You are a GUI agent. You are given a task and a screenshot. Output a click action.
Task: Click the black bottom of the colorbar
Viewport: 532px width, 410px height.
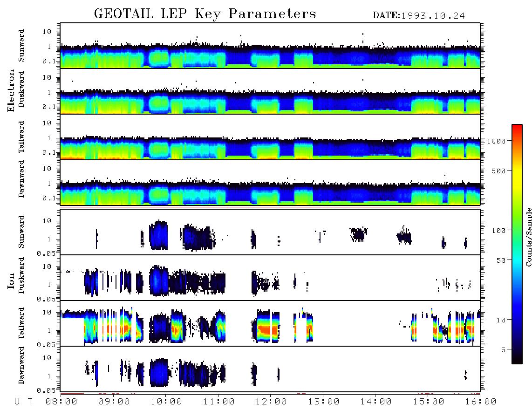click(x=517, y=358)
